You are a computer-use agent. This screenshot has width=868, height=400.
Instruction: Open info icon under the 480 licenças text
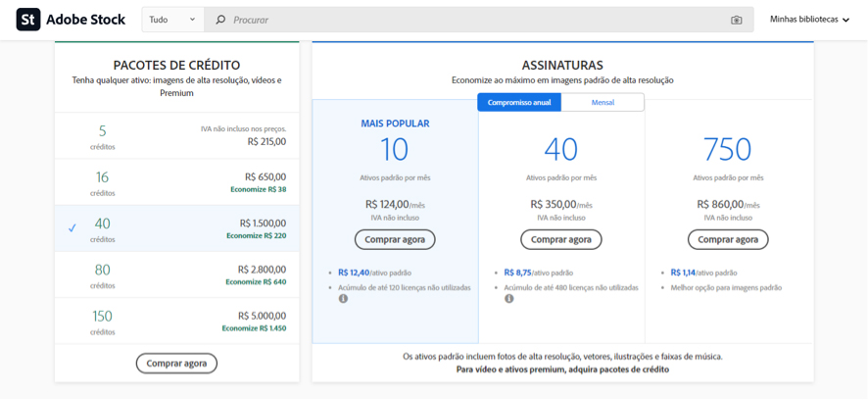(x=509, y=299)
